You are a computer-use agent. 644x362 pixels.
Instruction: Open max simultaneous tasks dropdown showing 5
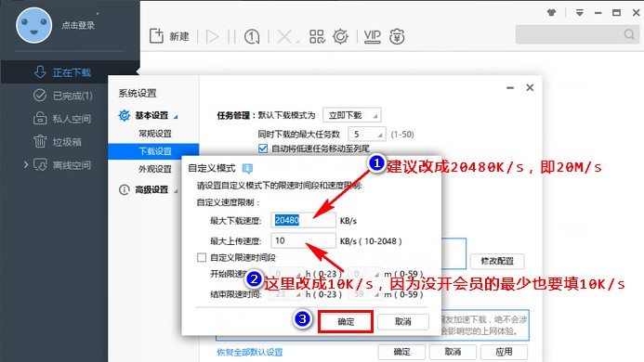tap(367, 135)
